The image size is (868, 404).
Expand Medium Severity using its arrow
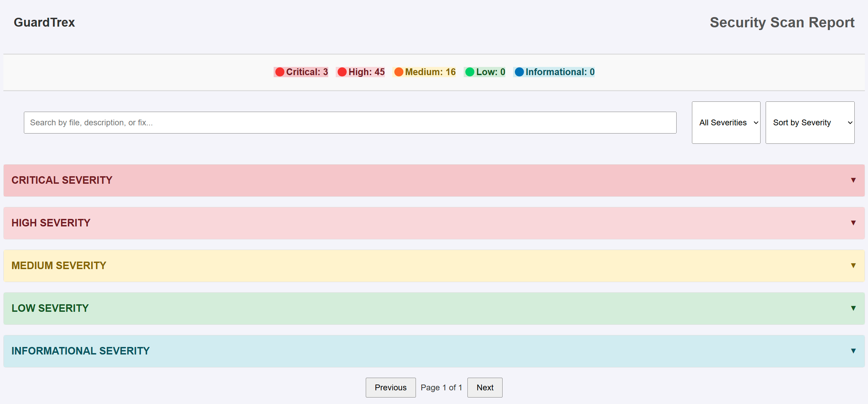pyautogui.click(x=853, y=265)
